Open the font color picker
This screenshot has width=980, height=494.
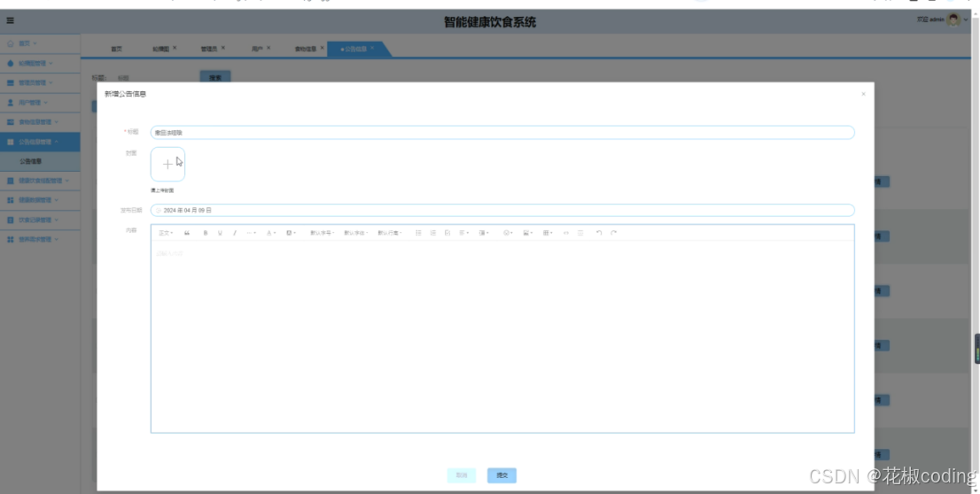point(270,233)
